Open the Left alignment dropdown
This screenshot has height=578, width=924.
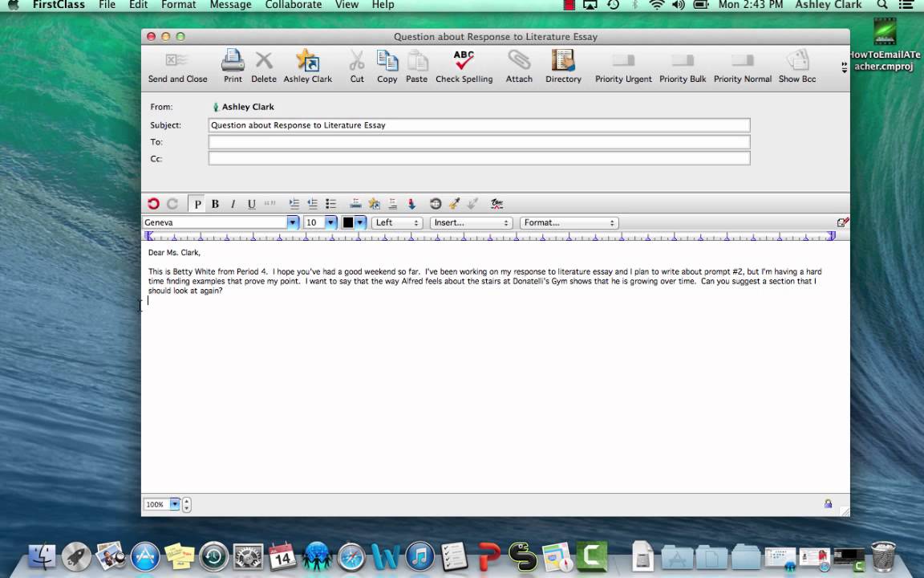[x=397, y=222]
